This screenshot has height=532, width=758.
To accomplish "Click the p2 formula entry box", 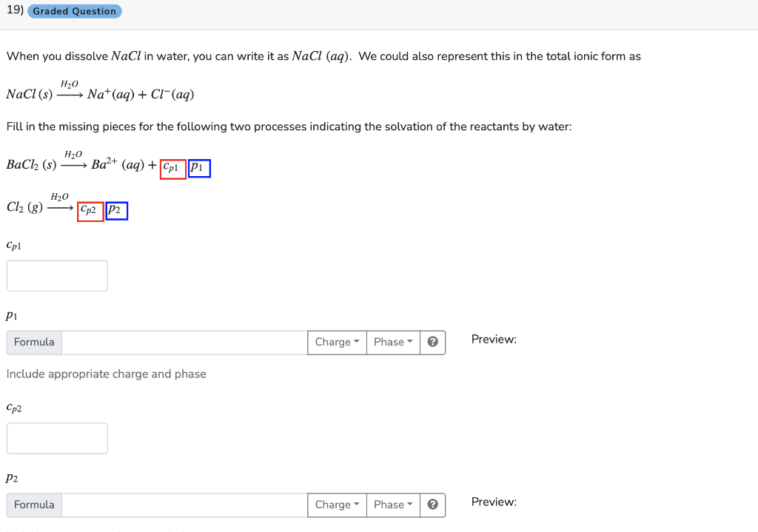I will tap(184, 505).
